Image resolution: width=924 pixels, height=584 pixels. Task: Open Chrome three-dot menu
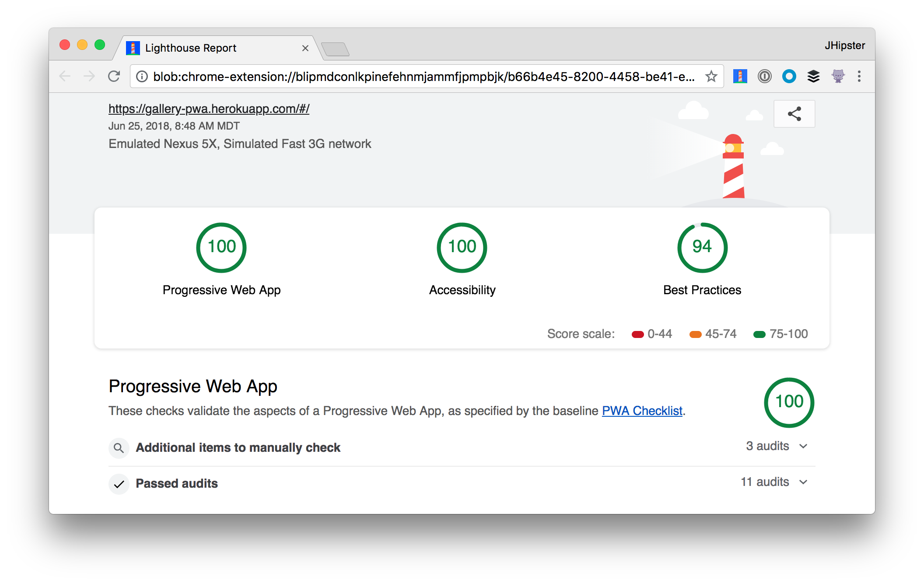tap(859, 77)
